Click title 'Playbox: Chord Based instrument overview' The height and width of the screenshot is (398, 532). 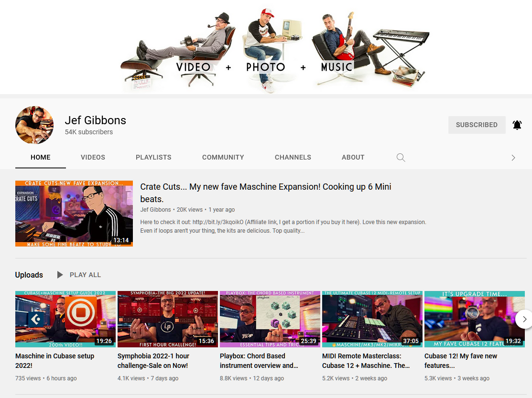[x=259, y=361]
